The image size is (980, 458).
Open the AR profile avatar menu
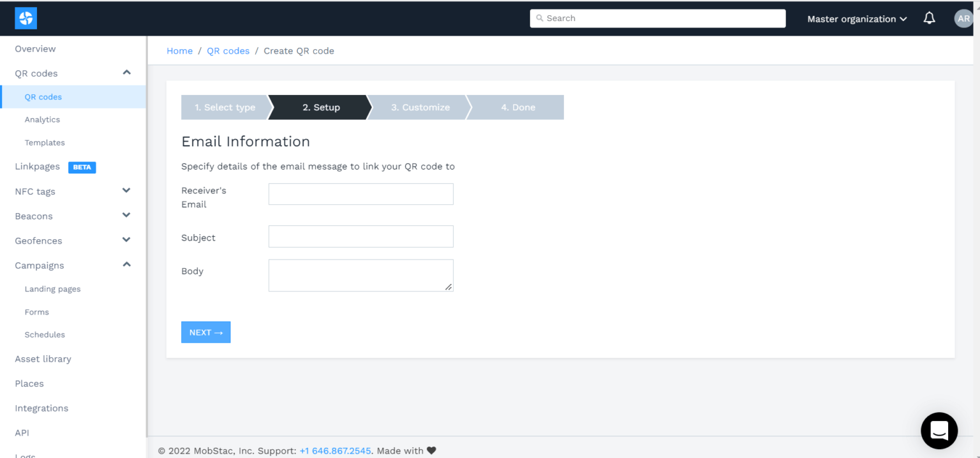click(963, 18)
